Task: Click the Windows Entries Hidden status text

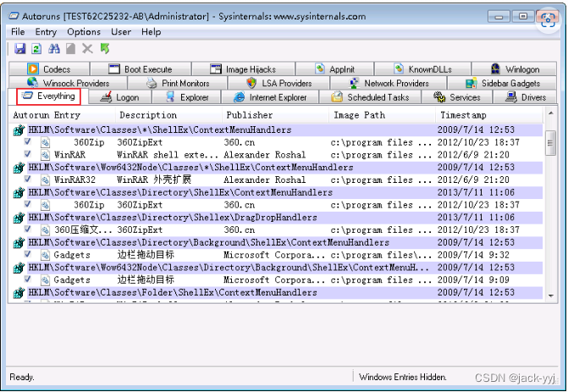Action: pyautogui.click(x=402, y=377)
